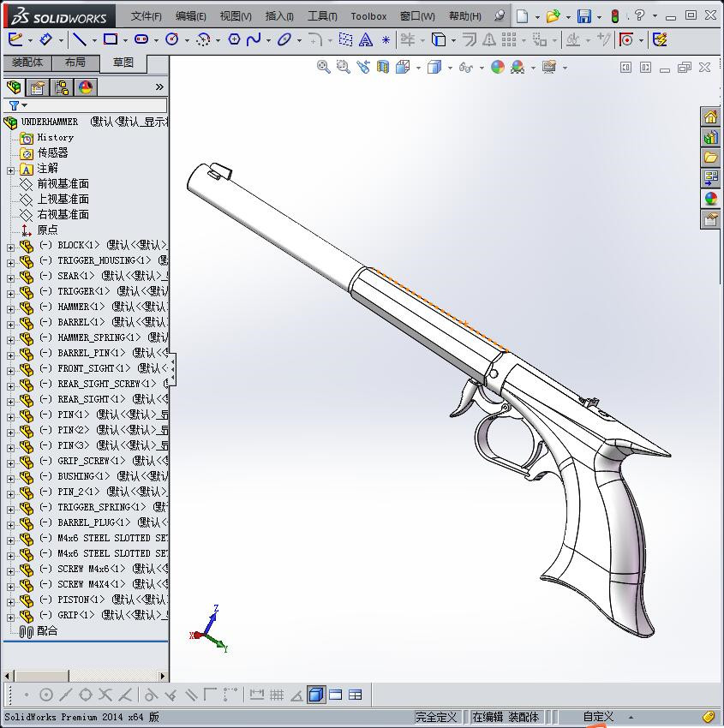Open the Rectangle tool dropdown arrow

pyautogui.click(x=125, y=41)
